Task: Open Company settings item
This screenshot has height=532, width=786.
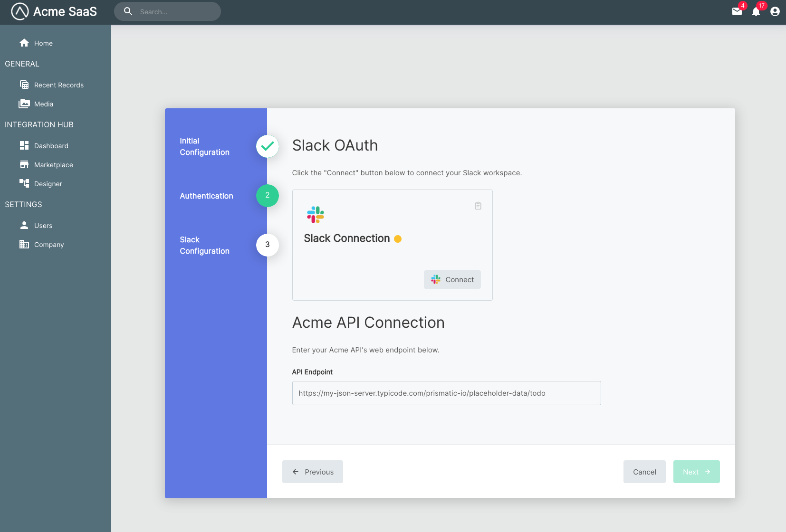Action: [x=49, y=245]
